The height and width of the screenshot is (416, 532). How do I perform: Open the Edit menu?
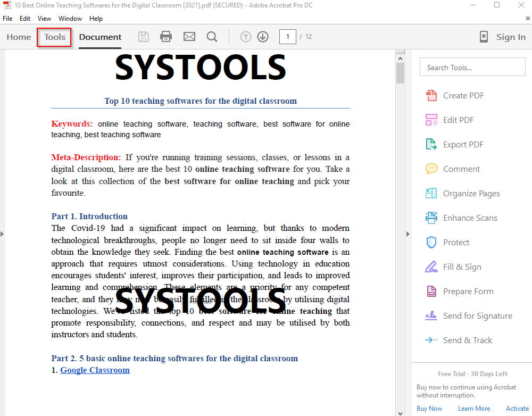(25, 19)
